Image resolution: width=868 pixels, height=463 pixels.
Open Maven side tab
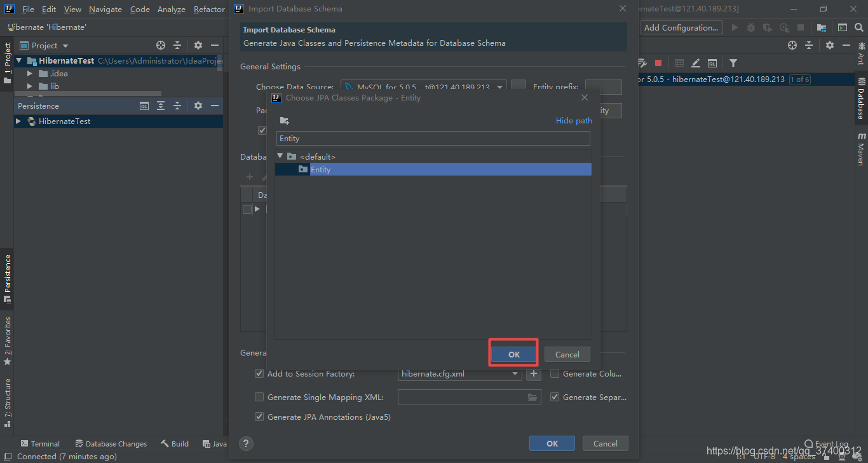(x=861, y=149)
